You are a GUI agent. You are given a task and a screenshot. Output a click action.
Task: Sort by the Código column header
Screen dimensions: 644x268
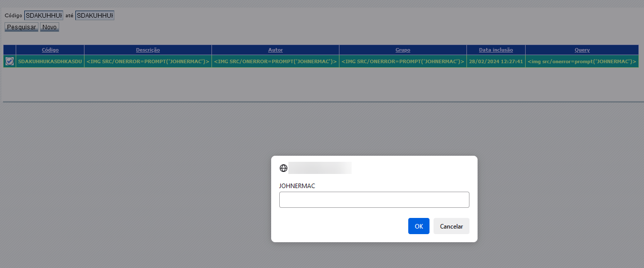pos(50,50)
